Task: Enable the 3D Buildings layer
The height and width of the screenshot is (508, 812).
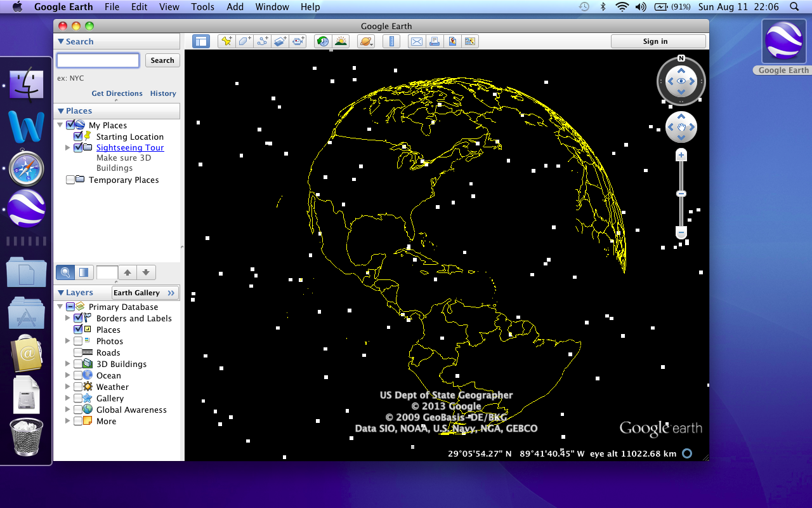Action: pyautogui.click(x=78, y=364)
